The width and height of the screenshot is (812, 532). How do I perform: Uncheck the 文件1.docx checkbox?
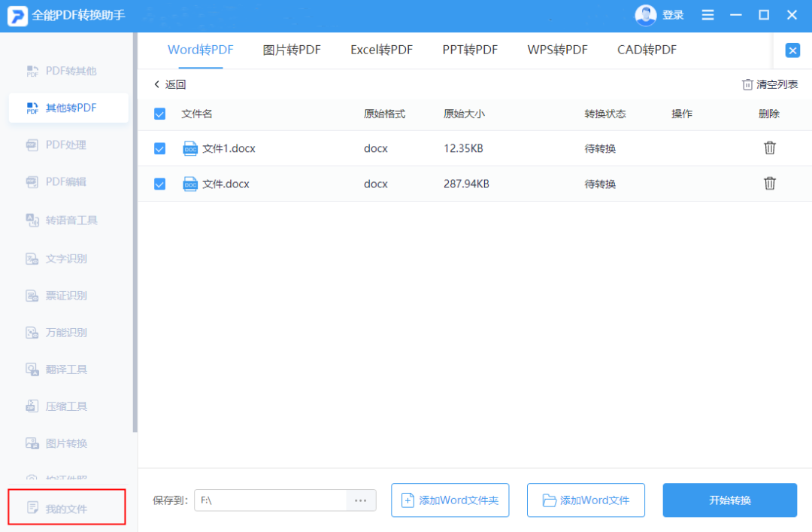(x=159, y=149)
